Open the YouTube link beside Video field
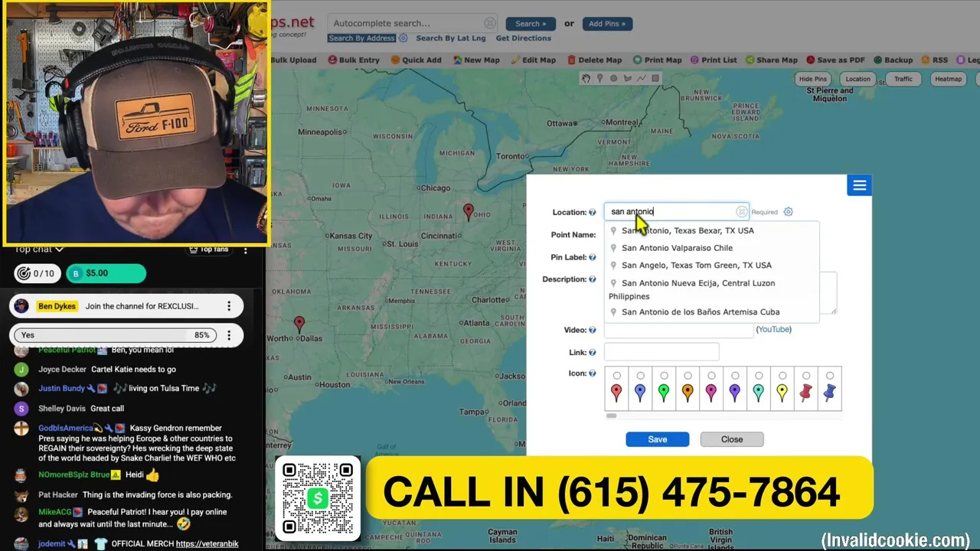The width and height of the screenshot is (980, 551). pos(774,330)
